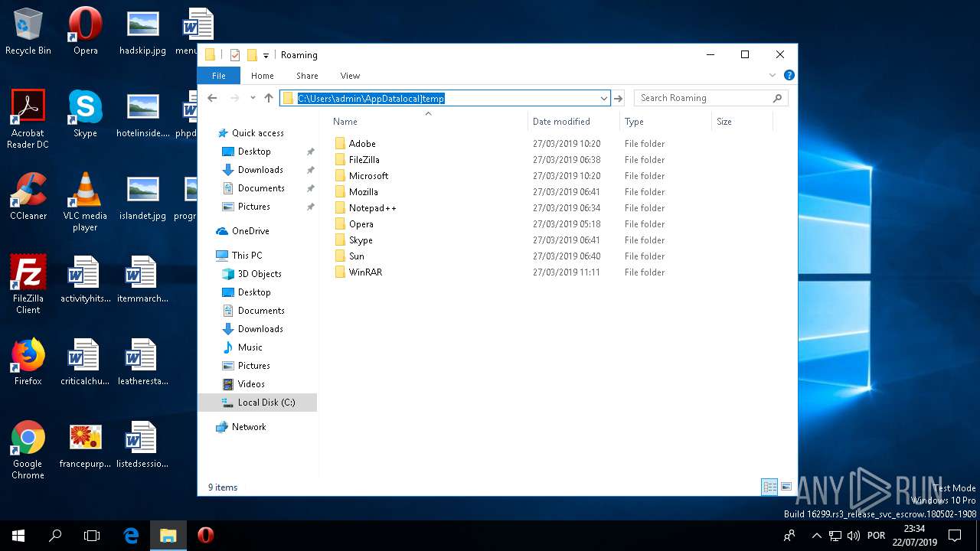The width and height of the screenshot is (980, 551).
Task: Open 3D Objects under This PC
Action: point(251,274)
